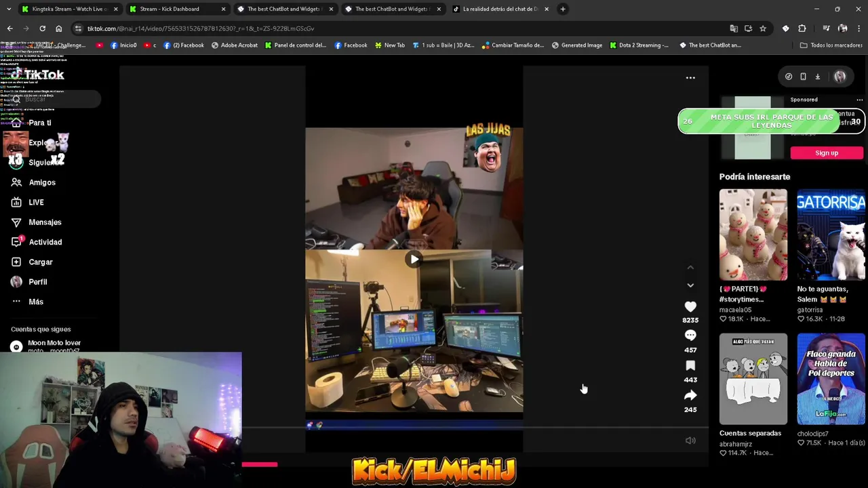The height and width of the screenshot is (488, 868).
Task: Open video options three-dot menu
Action: point(690,78)
